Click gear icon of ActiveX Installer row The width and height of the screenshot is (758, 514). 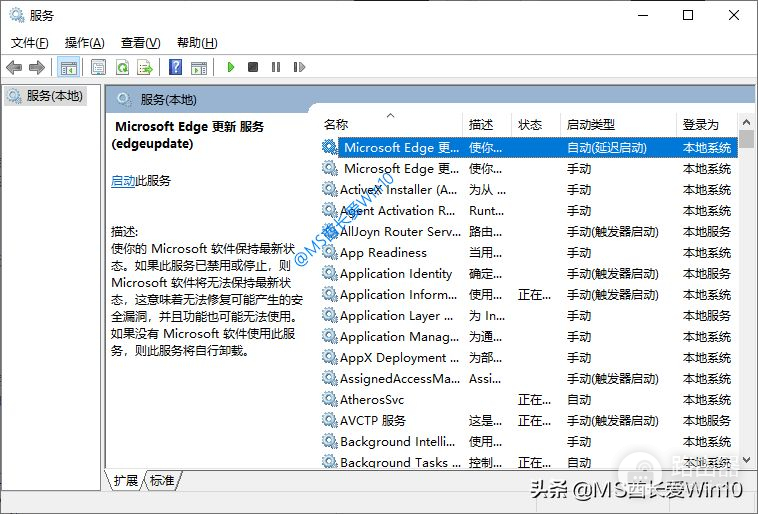[x=330, y=190]
